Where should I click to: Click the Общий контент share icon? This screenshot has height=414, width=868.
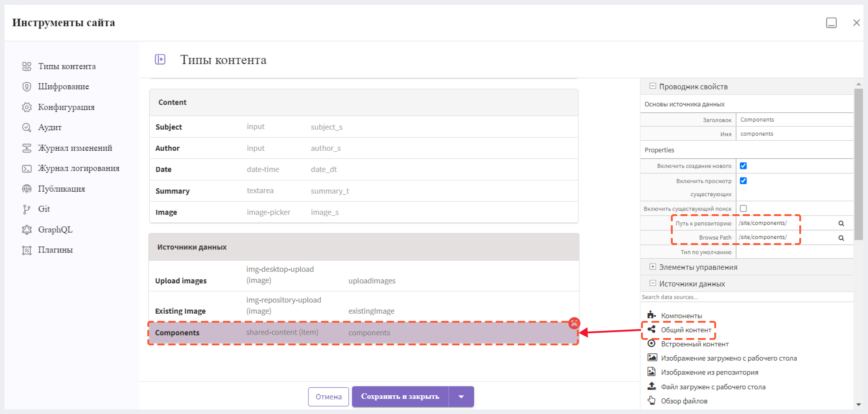point(651,329)
